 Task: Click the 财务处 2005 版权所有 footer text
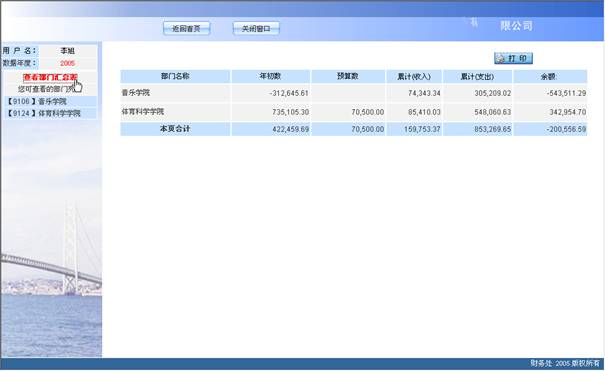[x=565, y=363]
